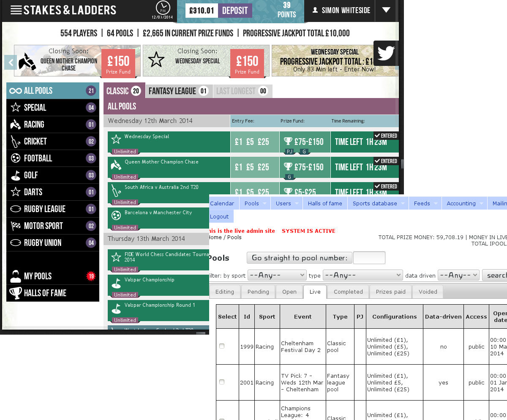Click the clock icon in the header
This screenshot has width=507, height=420.
click(x=163, y=8)
